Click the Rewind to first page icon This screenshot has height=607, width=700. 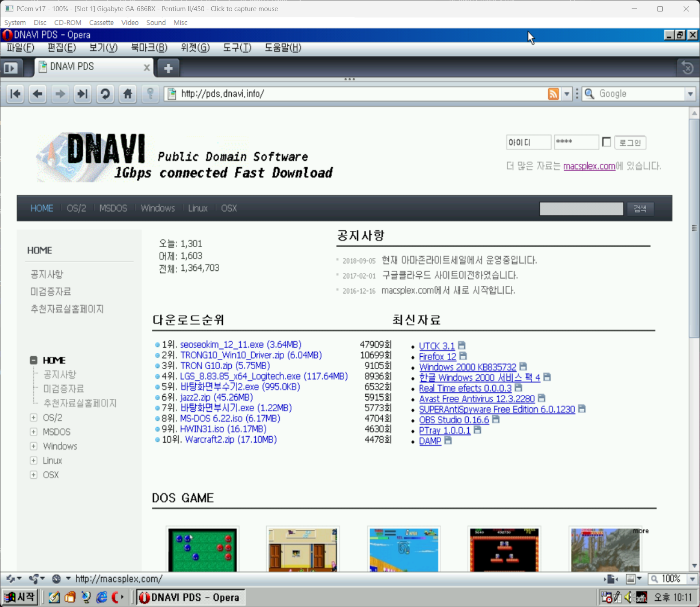click(x=15, y=94)
